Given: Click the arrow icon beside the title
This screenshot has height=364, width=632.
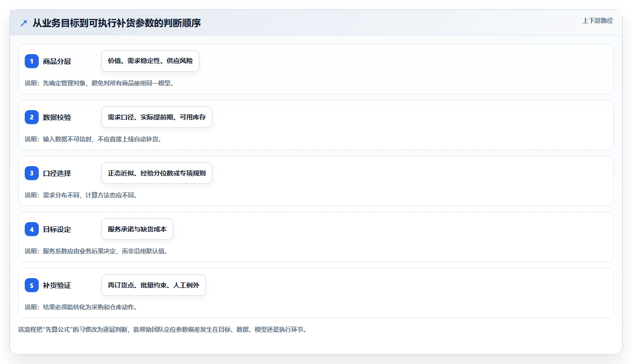Looking at the screenshot, I should [x=24, y=23].
